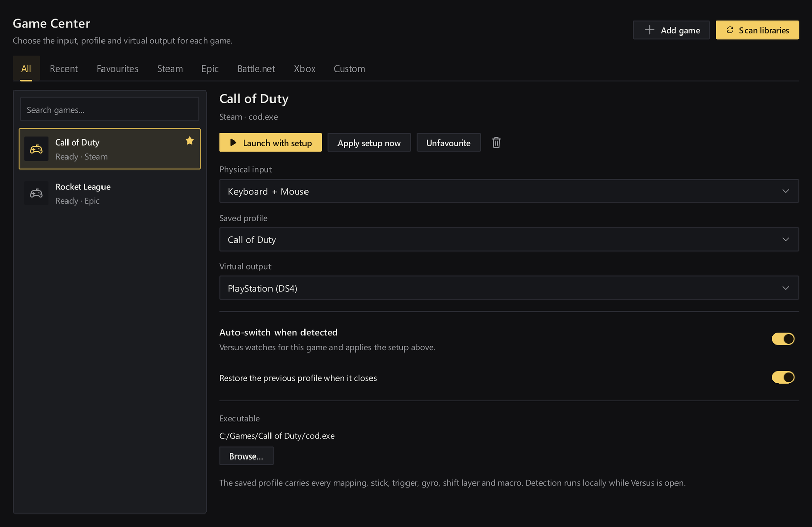Switch to the All tab
This screenshot has width=812, height=527.
point(26,68)
